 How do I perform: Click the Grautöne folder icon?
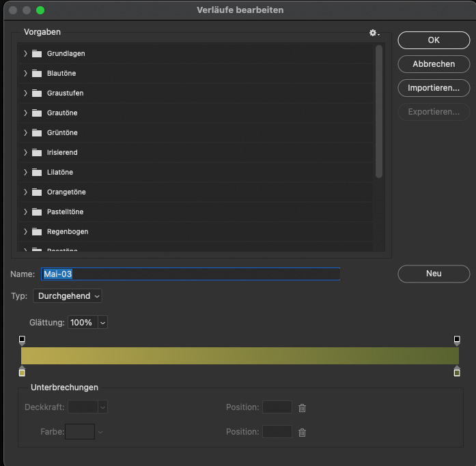point(37,113)
